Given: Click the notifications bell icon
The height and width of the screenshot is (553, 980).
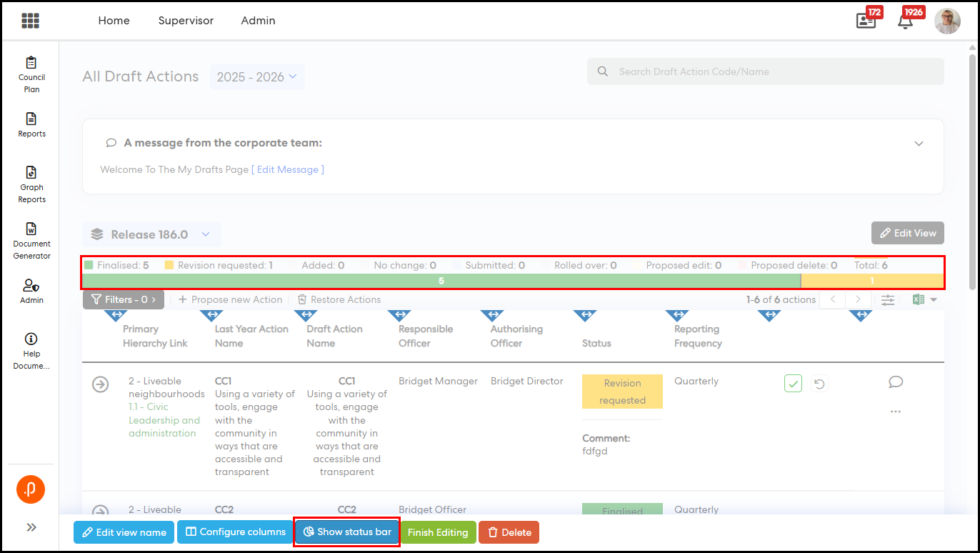Looking at the screenshot, I should click(x=905, y=21).
